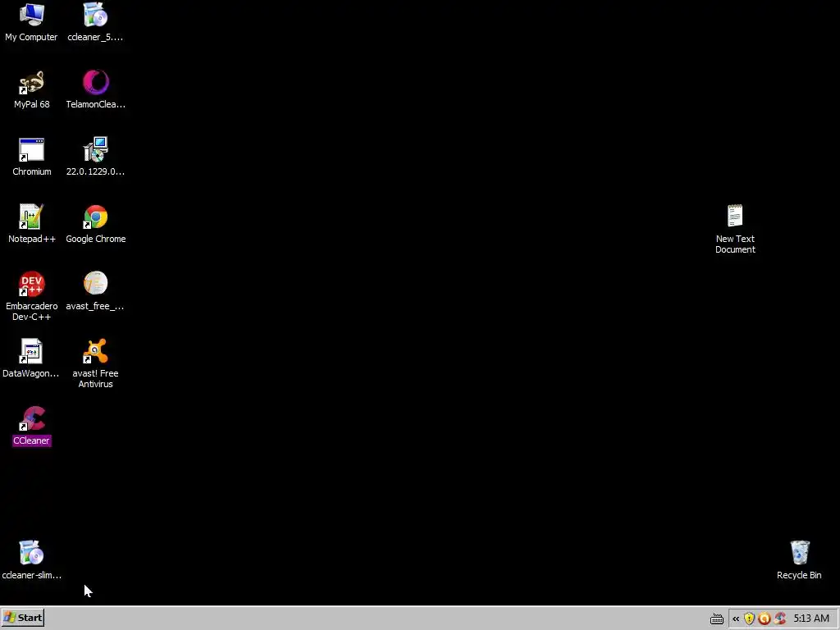Click the 'My Computer' label text

pos(32,37)
